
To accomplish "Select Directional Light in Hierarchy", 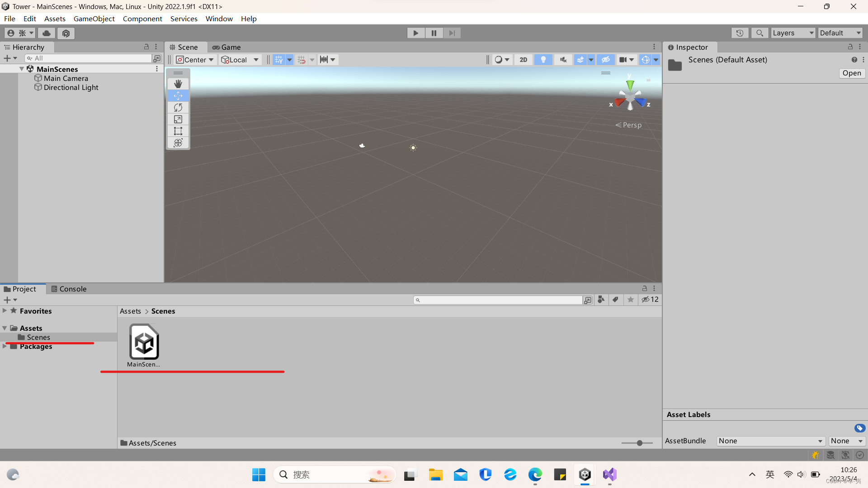I will pyautogui.click(x=71, y=88).
